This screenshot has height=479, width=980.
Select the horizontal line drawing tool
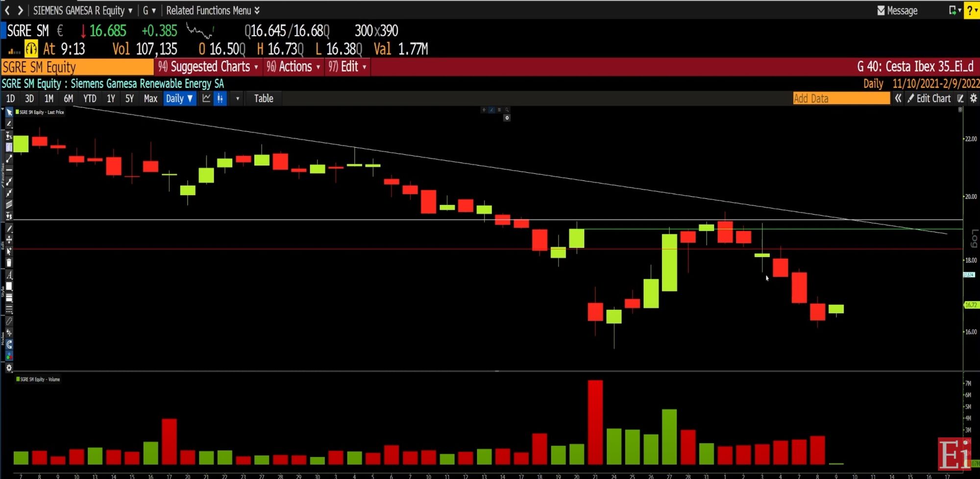pos(9,170)
